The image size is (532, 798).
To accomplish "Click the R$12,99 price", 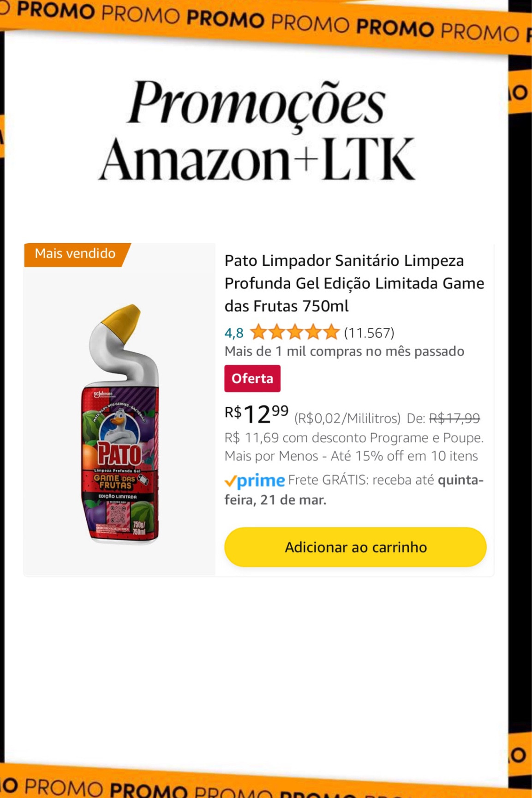I will point(257,413).
